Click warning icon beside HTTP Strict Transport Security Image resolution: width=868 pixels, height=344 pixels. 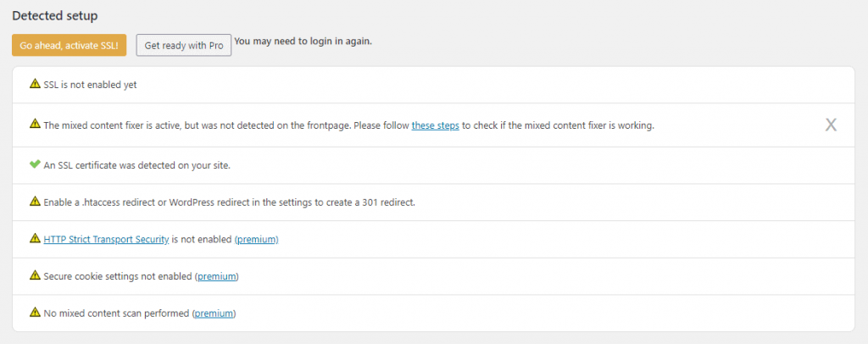[x=35, y=238]
